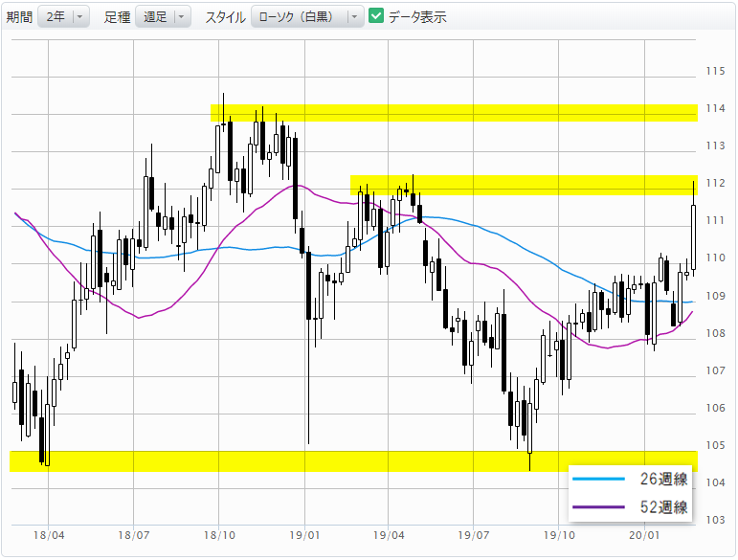Click the 20/01 date axis label
The height and width of the screenshot is (560, 738).
pos(644,535)
